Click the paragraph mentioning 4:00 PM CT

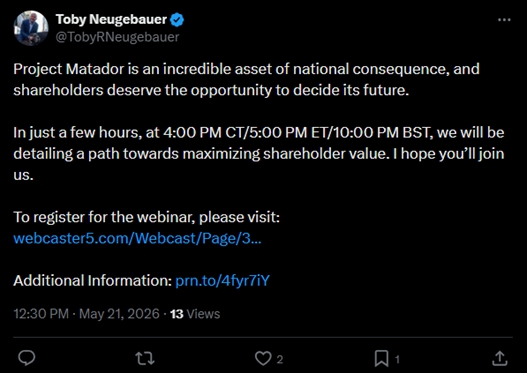coord(259,154)
